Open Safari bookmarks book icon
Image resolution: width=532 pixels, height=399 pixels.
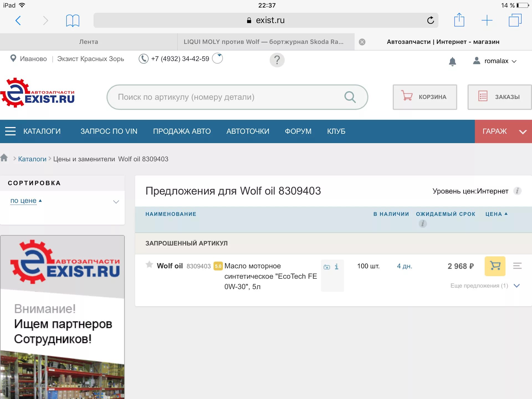[x=73, y=21]
